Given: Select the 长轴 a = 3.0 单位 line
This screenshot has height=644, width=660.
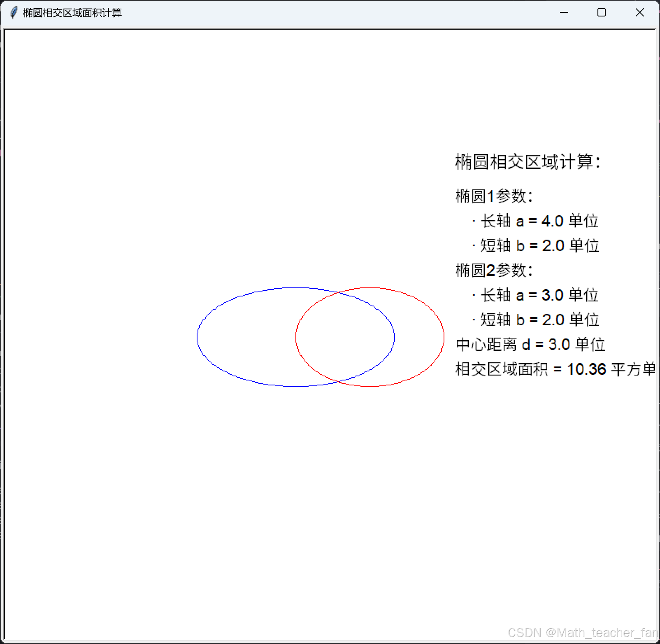Looking at the screenshot, I should tap(535, 295).
